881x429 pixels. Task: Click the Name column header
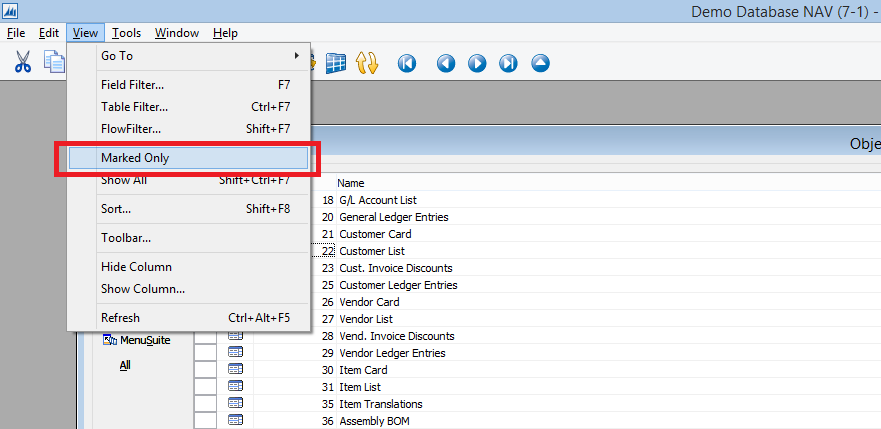coord(351,183)
